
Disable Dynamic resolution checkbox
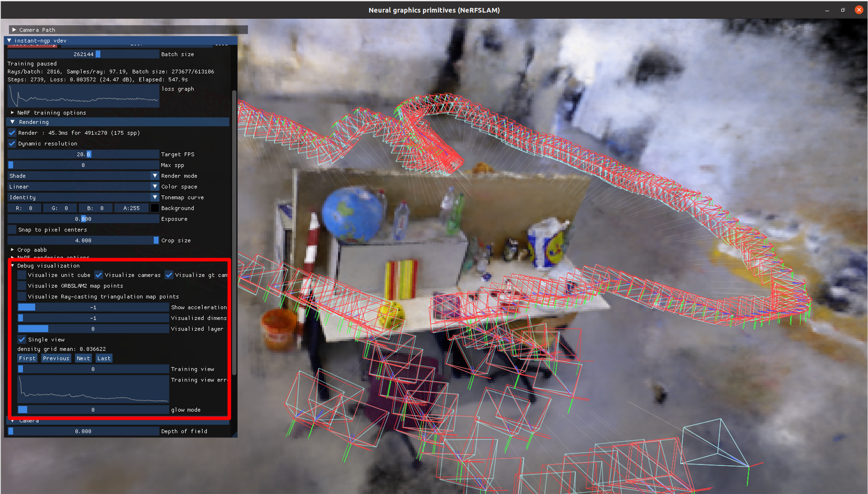point(12,143)
